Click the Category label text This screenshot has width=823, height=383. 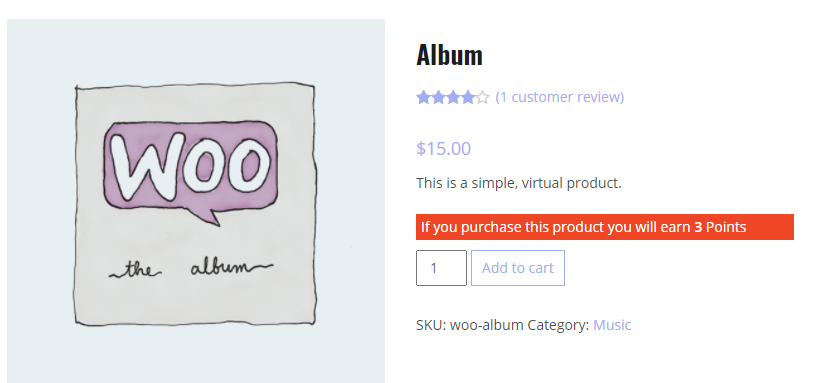558,325
